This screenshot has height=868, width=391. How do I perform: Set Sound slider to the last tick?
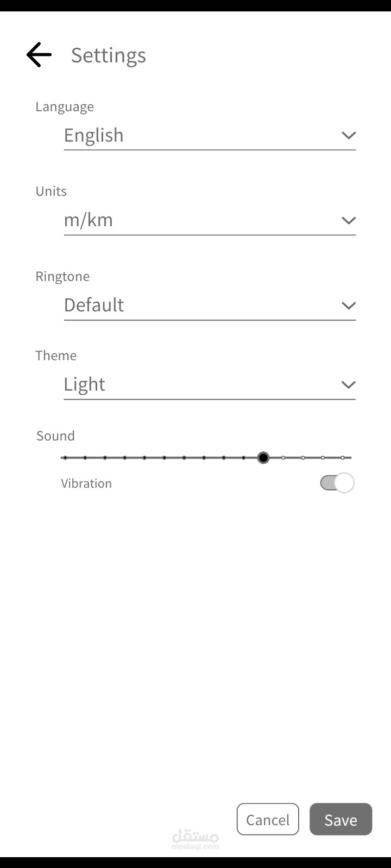coord(343,458)
